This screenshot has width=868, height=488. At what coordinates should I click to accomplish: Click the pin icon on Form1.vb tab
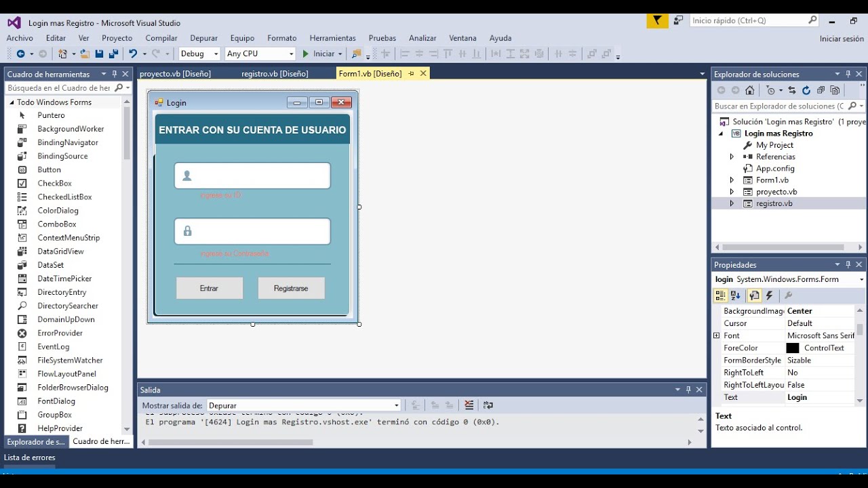tap(411, 73)
